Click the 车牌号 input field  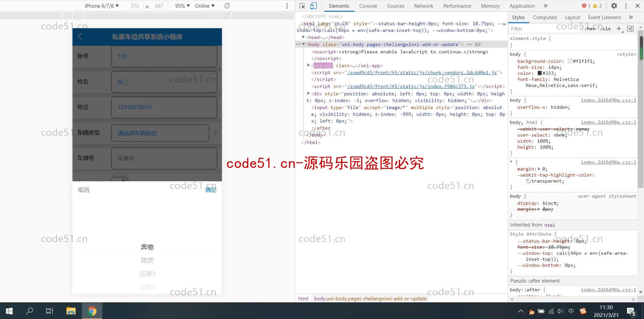[x=164, y=158]
